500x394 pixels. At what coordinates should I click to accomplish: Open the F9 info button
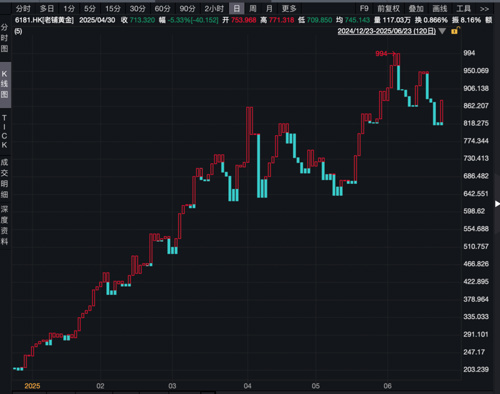point(364,9)
